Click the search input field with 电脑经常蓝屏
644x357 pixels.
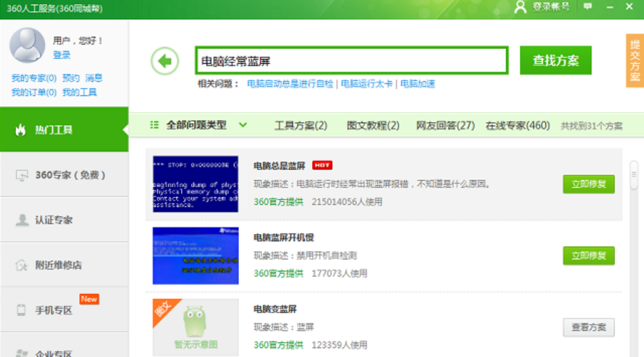coord(351,61)
